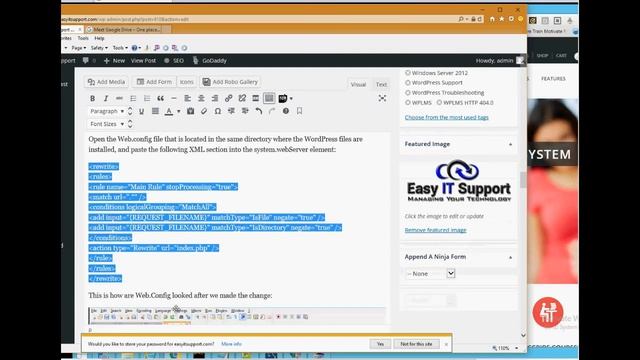Decrease the paragraph indent

click(x=231, y=111)
